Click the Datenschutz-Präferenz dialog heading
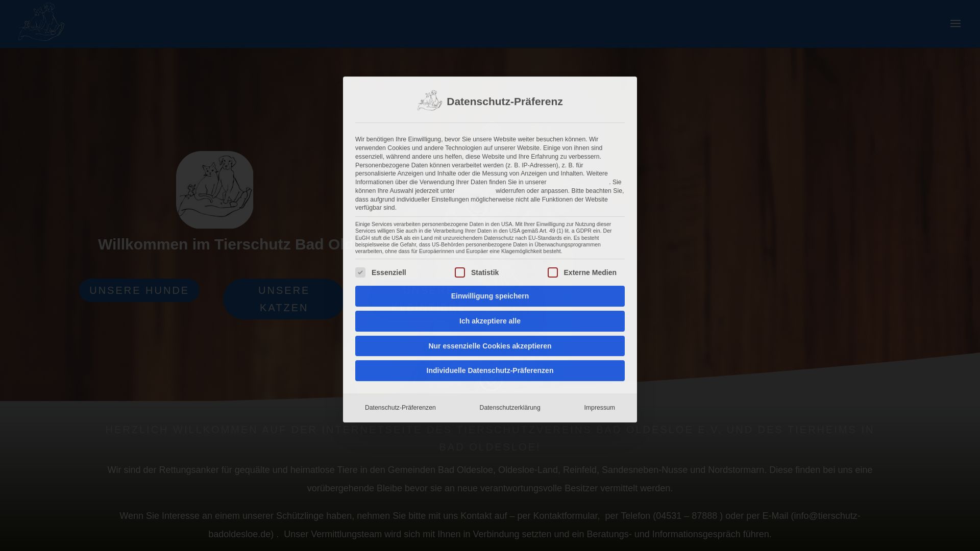This screenshot has width=980, height=551. click(504, 102)
